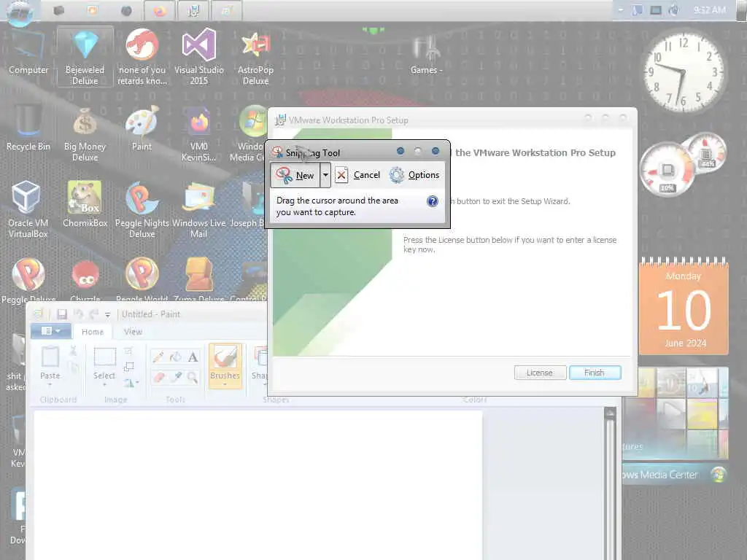Click the Firefox taskbar button
Viewport: 747px width, 560px height.
[160, 10]
